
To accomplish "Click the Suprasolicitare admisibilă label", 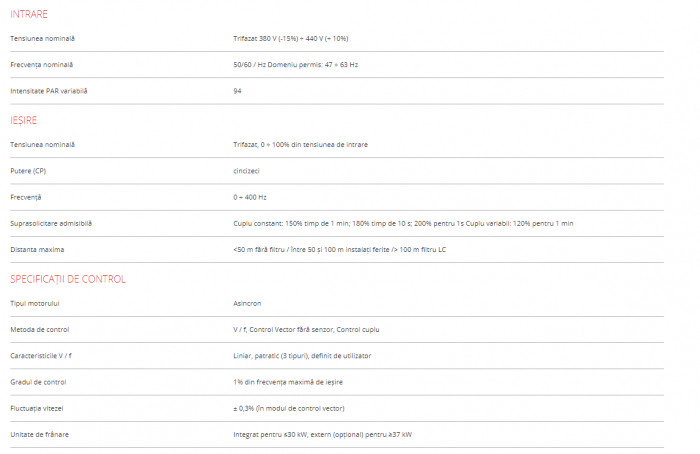I will pyautogui.click(x=50, y=223).
